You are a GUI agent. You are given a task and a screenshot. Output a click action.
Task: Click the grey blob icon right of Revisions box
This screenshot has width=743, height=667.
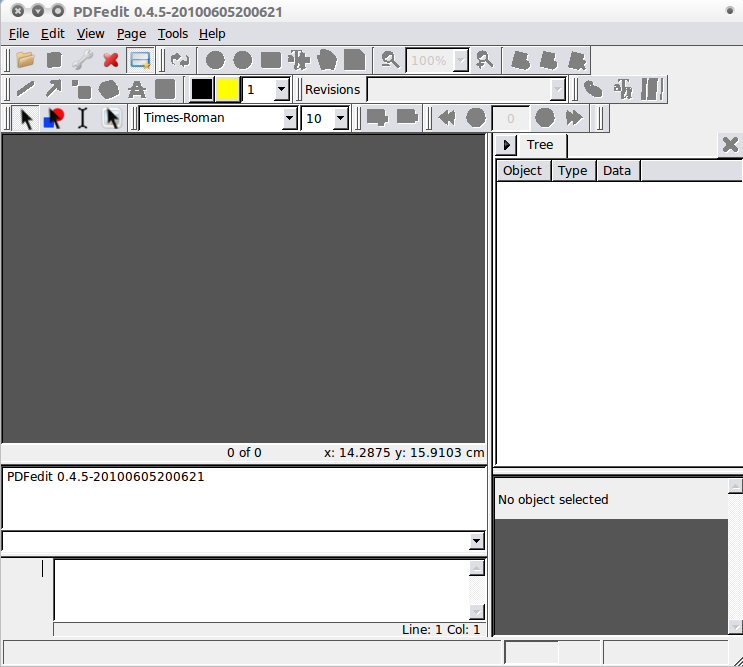pyautogui.click(x=593, y=89)
